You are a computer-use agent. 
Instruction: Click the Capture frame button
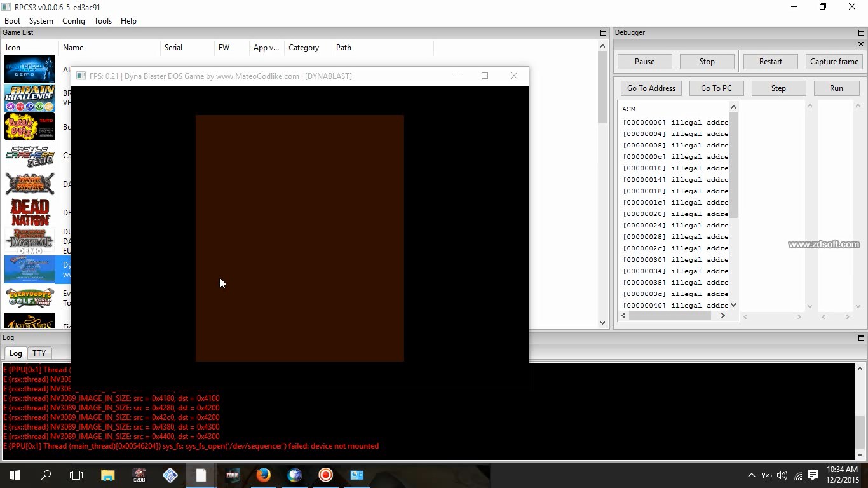[834, 62]
